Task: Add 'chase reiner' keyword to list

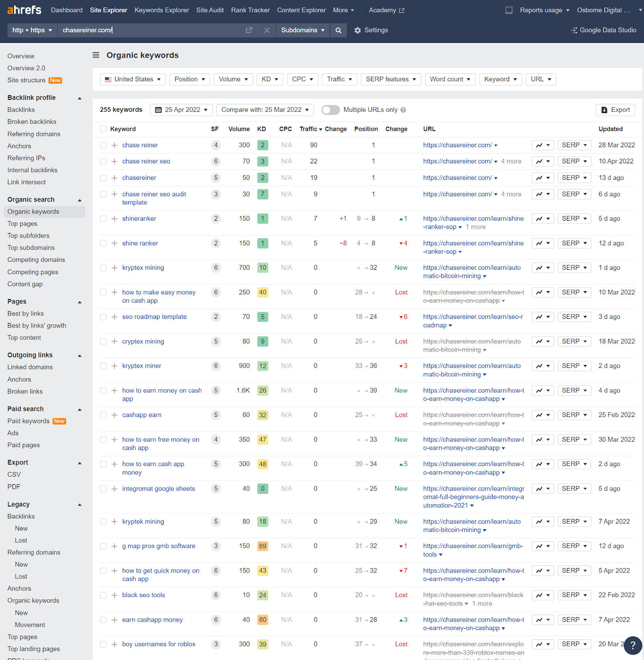Action: (115, 145)
